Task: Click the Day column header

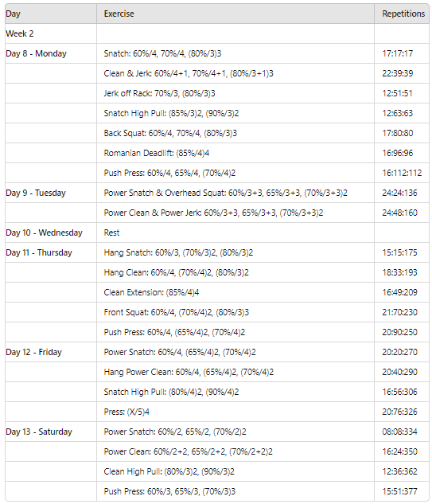Action: pos(51,14)
